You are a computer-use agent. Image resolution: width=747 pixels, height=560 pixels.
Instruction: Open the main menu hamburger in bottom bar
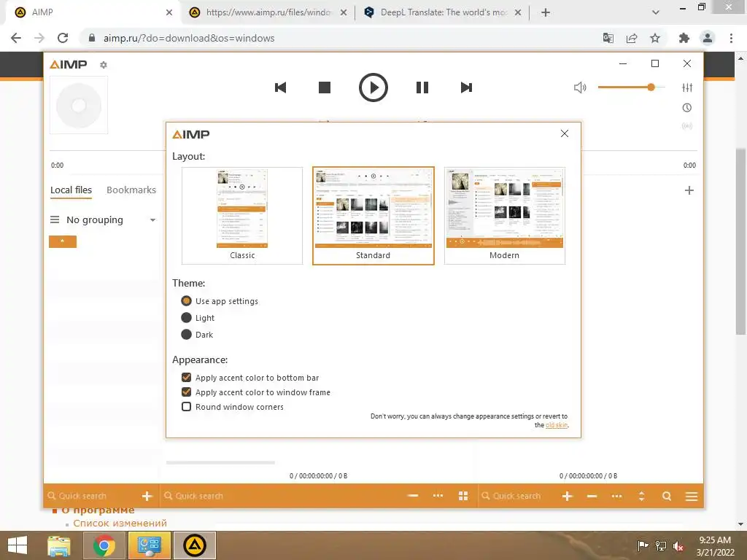pyautogui.click(x=692, y=496)
